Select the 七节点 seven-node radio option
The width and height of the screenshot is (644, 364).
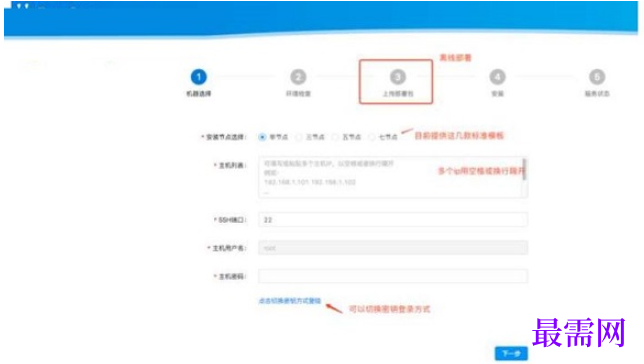coord(372,137)
